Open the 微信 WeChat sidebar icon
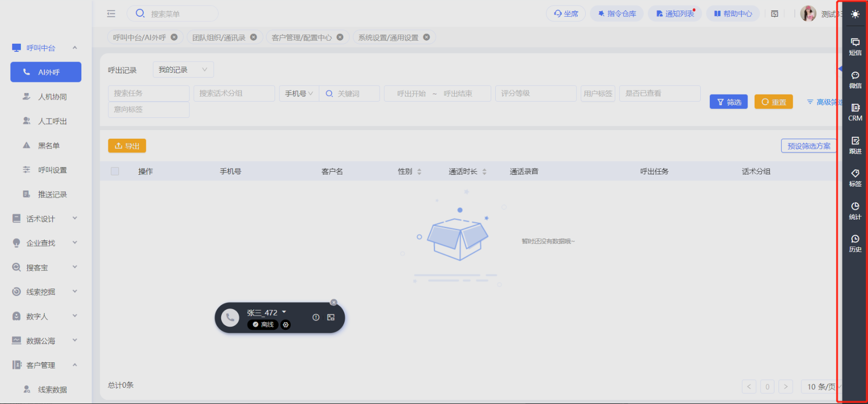The width and height of the screenshot is (868, 404). 855,79
